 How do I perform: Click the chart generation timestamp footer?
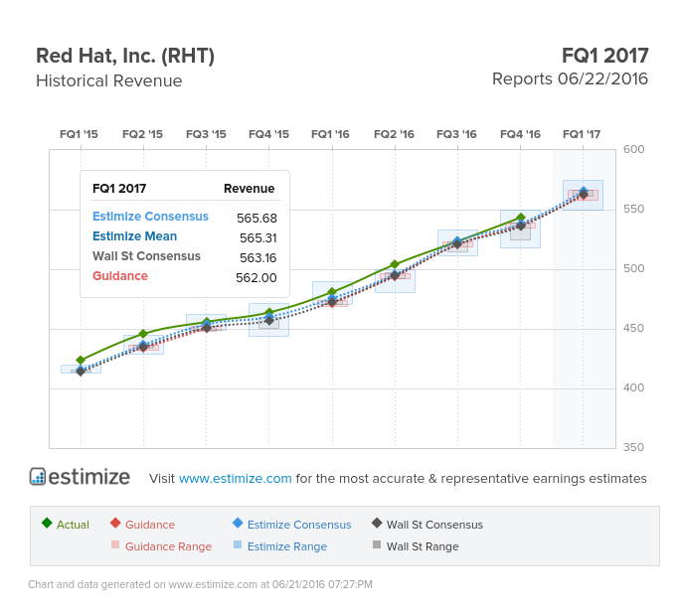coord(200,585)
